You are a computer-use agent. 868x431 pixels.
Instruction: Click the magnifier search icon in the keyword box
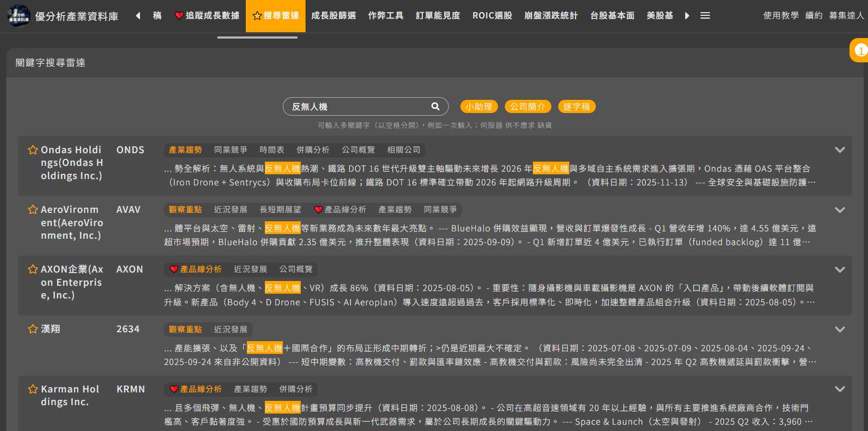[435, 107]
